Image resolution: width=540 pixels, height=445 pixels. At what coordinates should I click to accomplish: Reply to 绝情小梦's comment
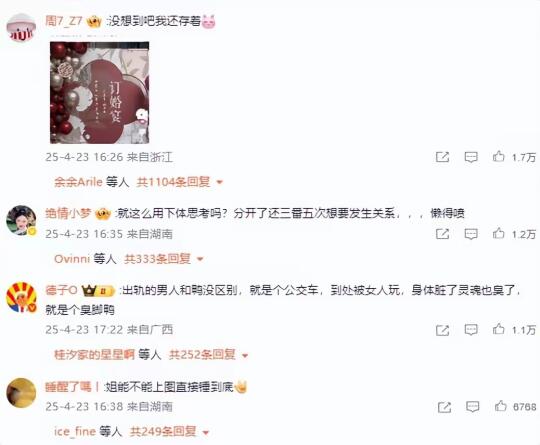pos(471,234)
